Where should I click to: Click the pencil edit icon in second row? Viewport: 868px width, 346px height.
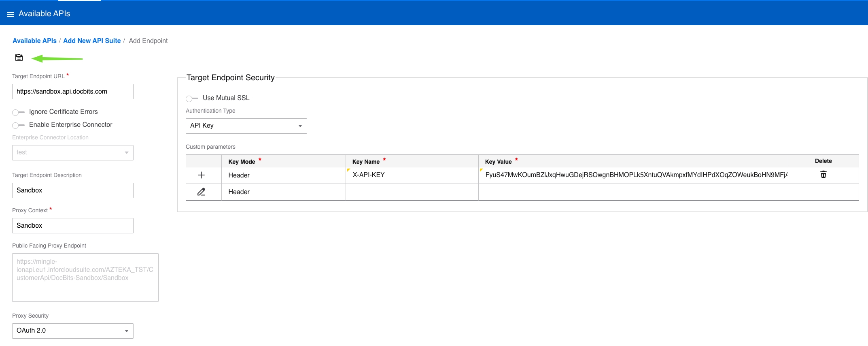coord(201,192)
